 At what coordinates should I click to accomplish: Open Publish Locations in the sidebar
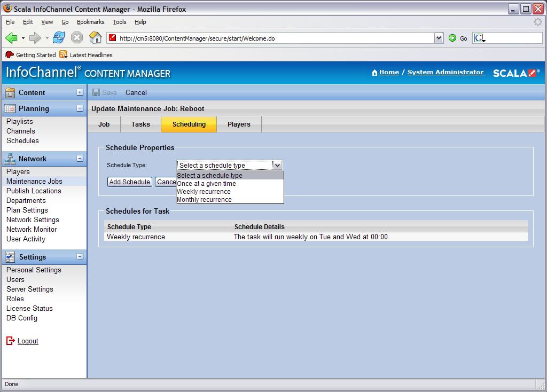[34, 191]
